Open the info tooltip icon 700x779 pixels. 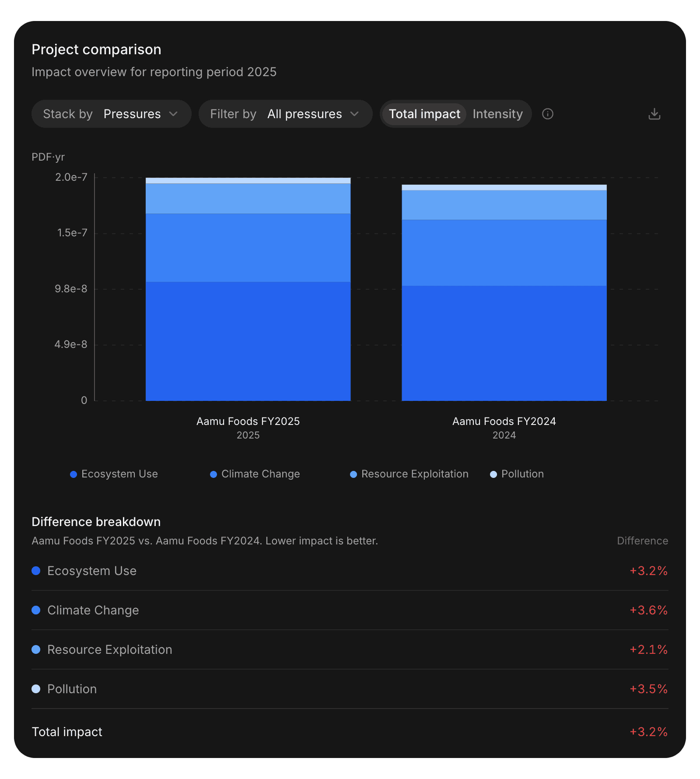pyautogui.click(x=548, y=114)
